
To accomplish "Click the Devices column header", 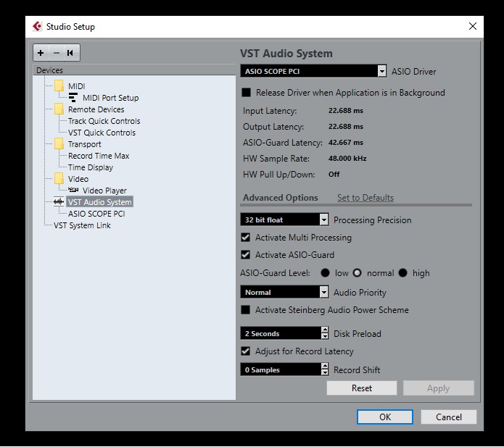I will [134, 70].
